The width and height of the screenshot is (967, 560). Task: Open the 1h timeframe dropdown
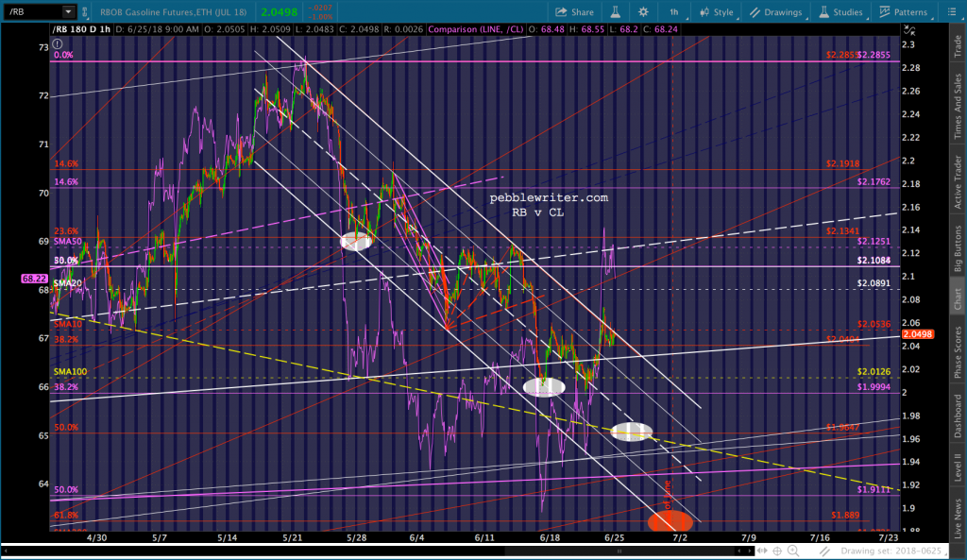(x=674, y=11)
